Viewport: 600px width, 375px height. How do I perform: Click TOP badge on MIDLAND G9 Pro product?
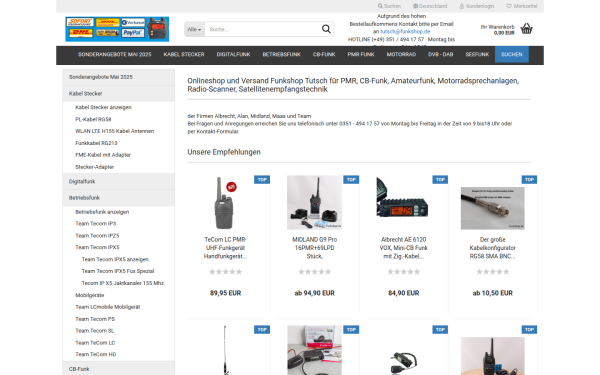[351, 179]
